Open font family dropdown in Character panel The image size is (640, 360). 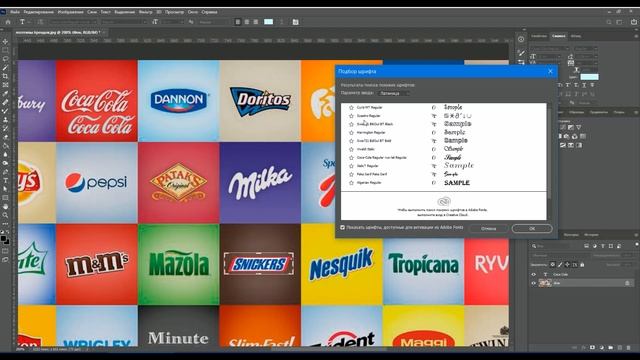549,49
